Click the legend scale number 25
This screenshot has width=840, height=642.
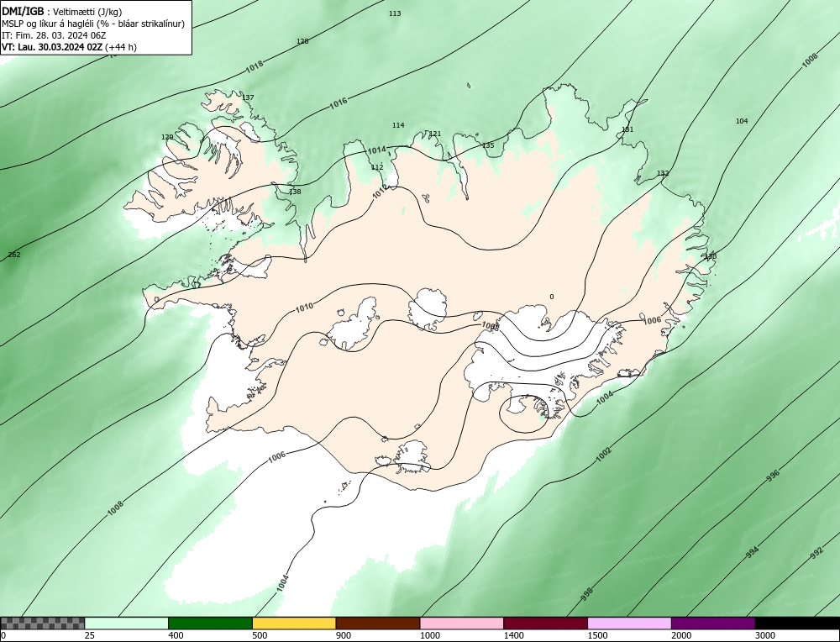[x=90, y=636]
